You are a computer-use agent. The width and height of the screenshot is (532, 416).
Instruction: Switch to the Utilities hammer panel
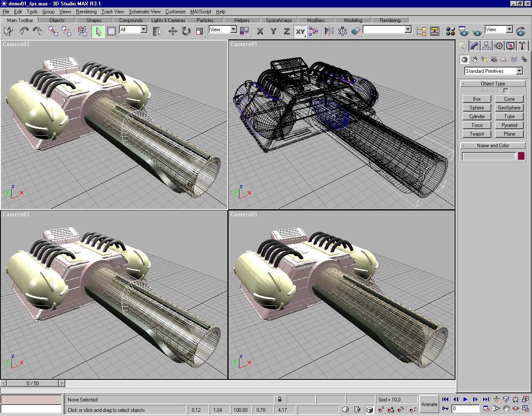pos(522,46)
